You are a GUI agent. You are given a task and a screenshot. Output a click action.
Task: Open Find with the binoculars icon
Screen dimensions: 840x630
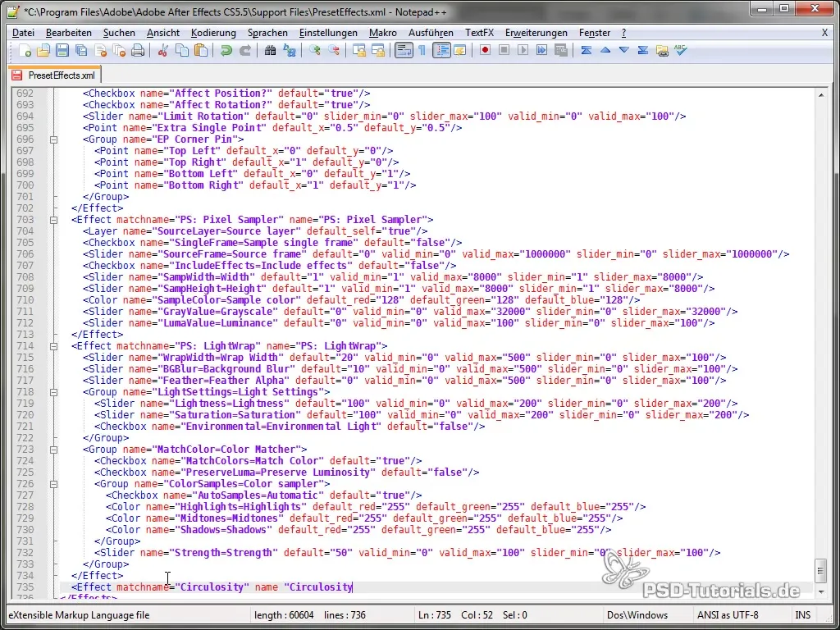[x=270, y=51]
